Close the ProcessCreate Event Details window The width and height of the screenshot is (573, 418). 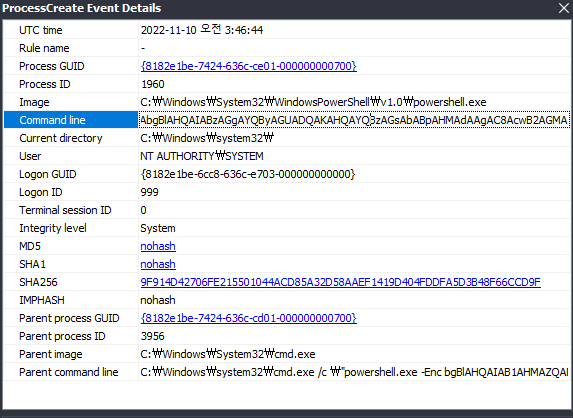click(564, 8)
